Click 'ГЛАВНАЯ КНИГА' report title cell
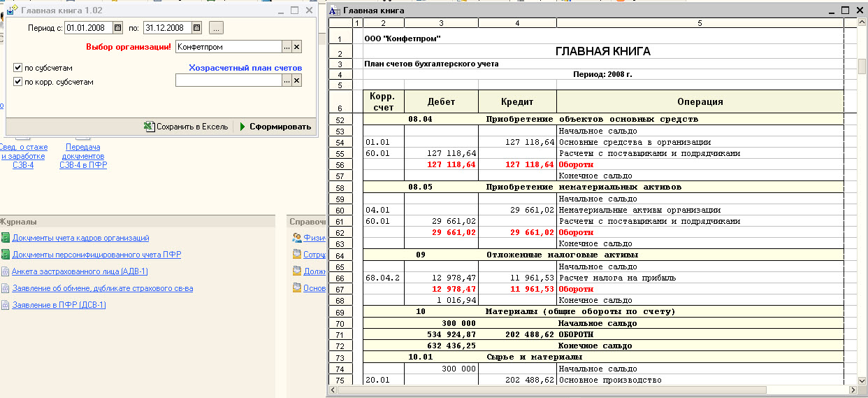 pos(602,52)
